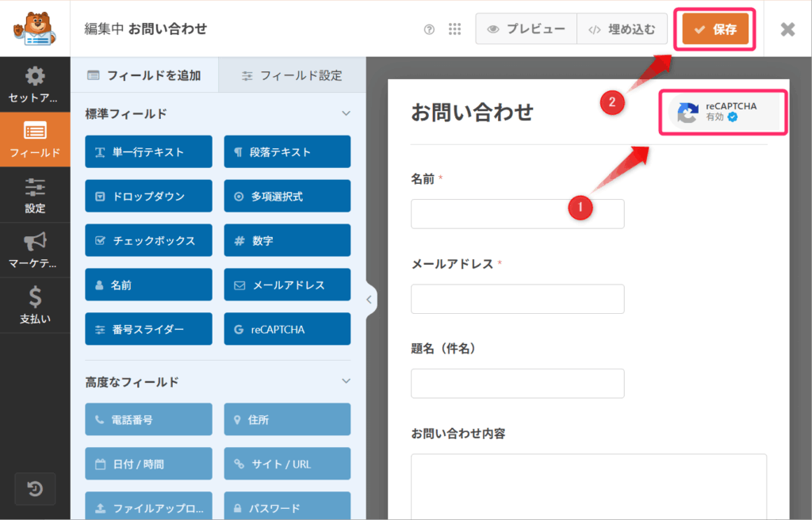Add a 段落テキスト field
The width and height of the screenshot is (812, 520).
(287, 151)
